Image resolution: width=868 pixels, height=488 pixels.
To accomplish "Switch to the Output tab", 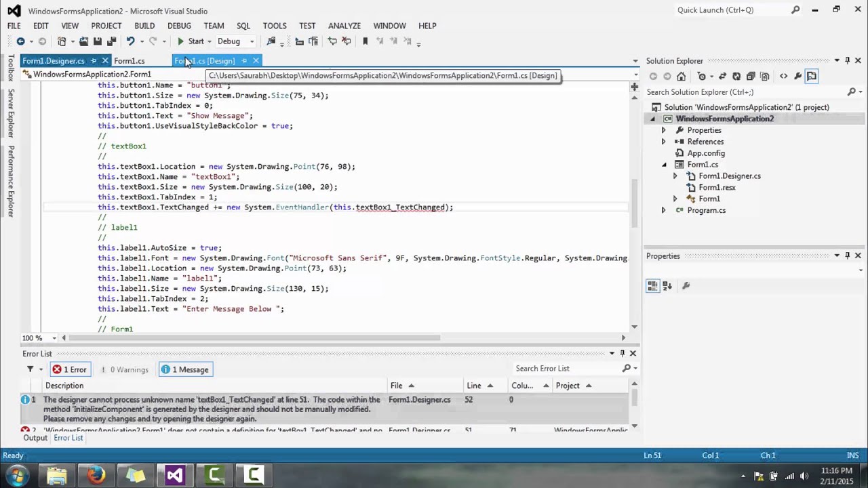I will 35,438.
